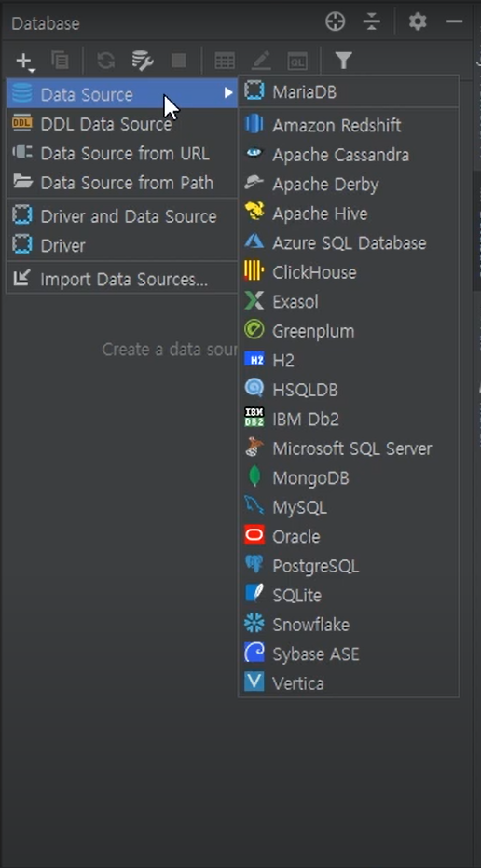
Task: Select the Data Source menu item
Action: 122,94
